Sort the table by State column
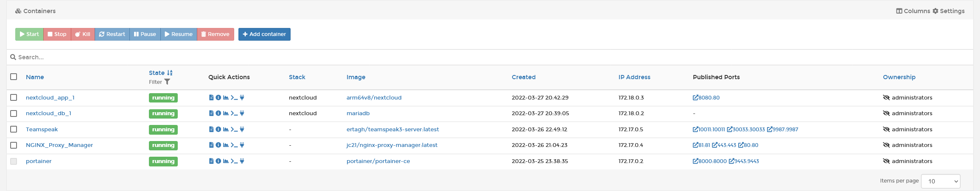The image size is (980, 191). click(157, 73)
